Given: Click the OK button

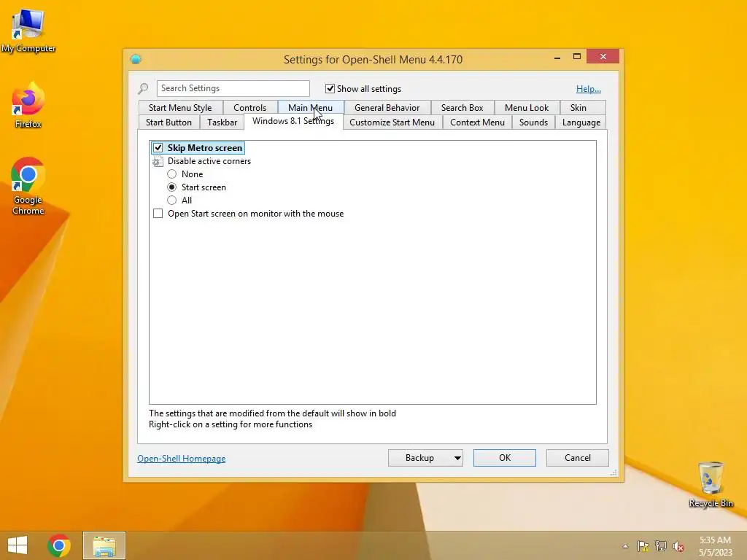Looking at the screenshot, I should pyautogui.click(x=505, y=458).
